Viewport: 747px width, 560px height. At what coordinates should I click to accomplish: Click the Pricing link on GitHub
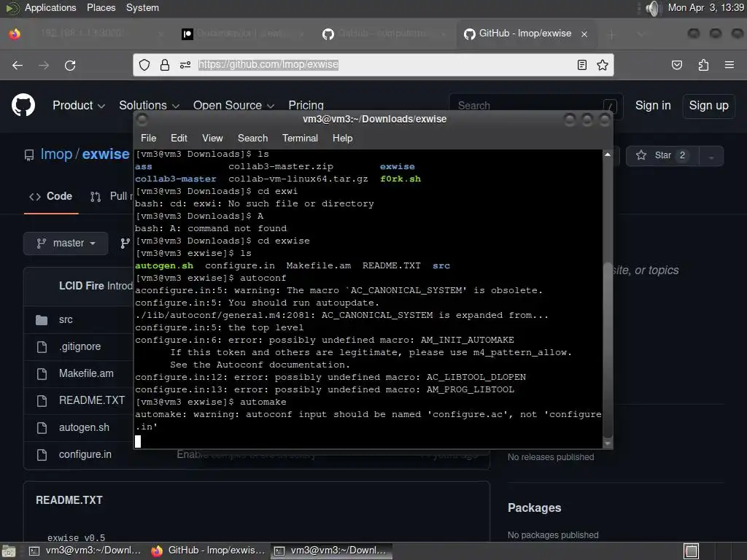(306, 105)
